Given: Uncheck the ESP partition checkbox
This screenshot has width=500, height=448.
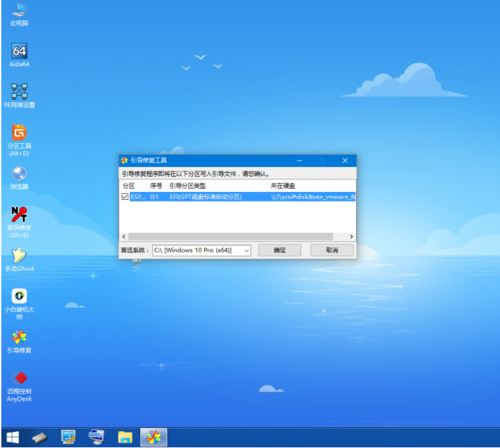Looking at the screenshot, I should click(x=125, y=197).
